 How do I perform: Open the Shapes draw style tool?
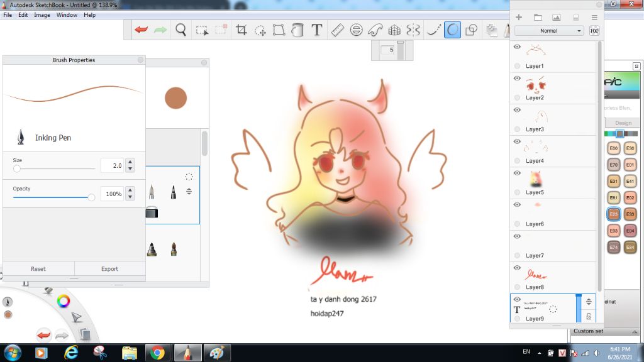coord(471,30)
